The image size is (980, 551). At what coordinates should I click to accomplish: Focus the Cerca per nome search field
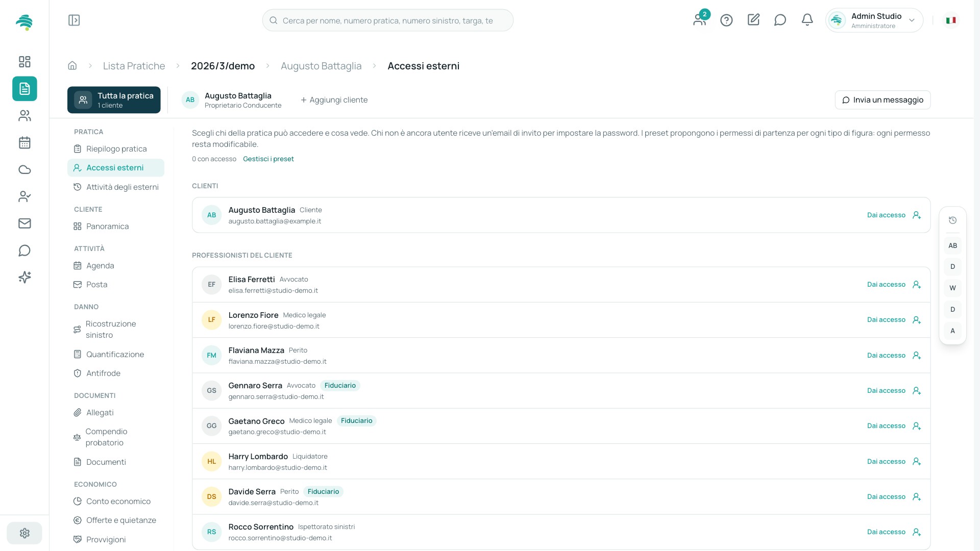coord(388,20)
